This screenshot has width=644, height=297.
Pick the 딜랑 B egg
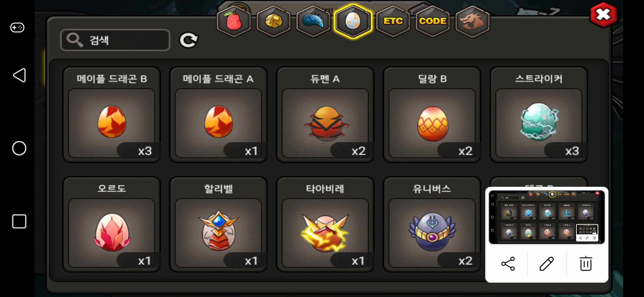[432, 115]
